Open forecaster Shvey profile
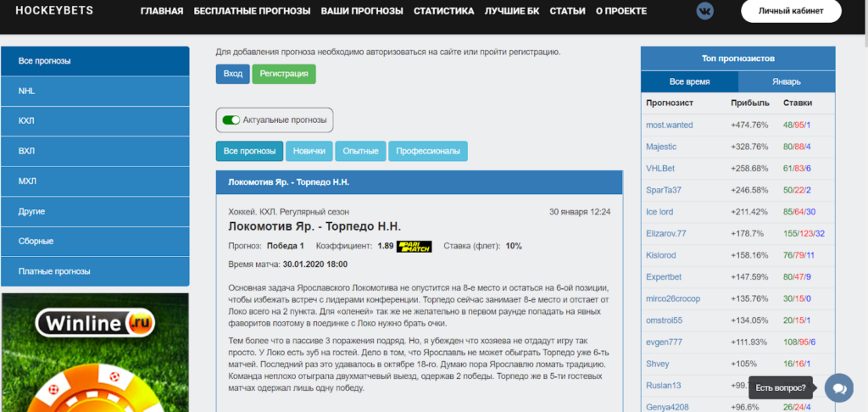868x412 pixels. tap(658, 364)
